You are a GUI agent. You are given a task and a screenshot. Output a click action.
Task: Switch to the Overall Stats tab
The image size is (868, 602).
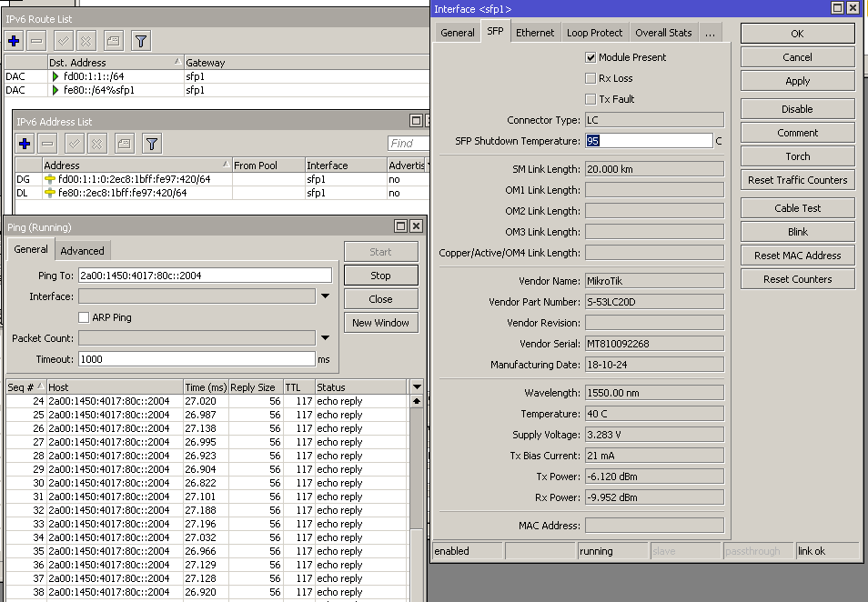663,34
